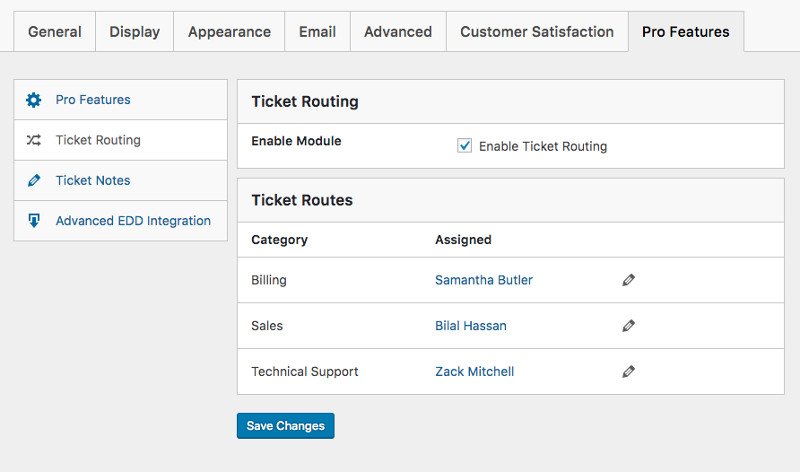This screenshot has height=472, width=800.
Task: Go to the Appearance tab
Action: (x=229, y=32)
